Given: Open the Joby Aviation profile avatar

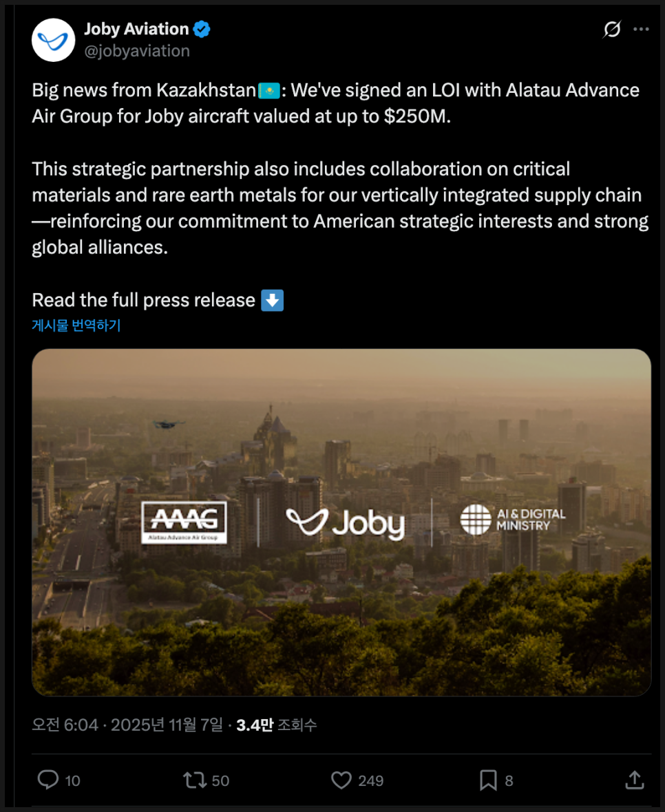Looking at the screenshot, I should [53, 40].
